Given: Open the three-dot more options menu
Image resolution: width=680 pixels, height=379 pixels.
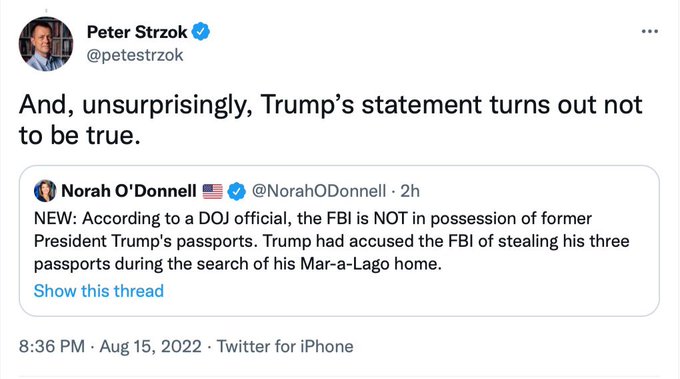Looking at the screenshot, I should [x=650, y=31].
